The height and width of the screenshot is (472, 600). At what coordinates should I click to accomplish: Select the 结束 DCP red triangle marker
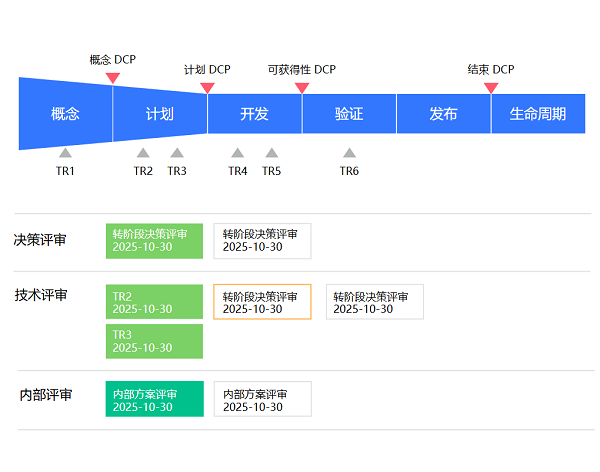click(x=491, y=88)
